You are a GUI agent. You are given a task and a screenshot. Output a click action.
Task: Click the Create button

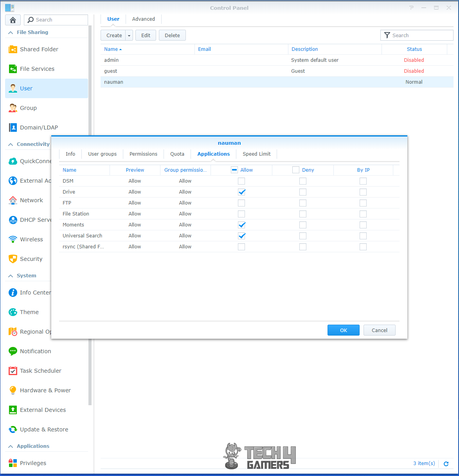click(x=113, y=36)
